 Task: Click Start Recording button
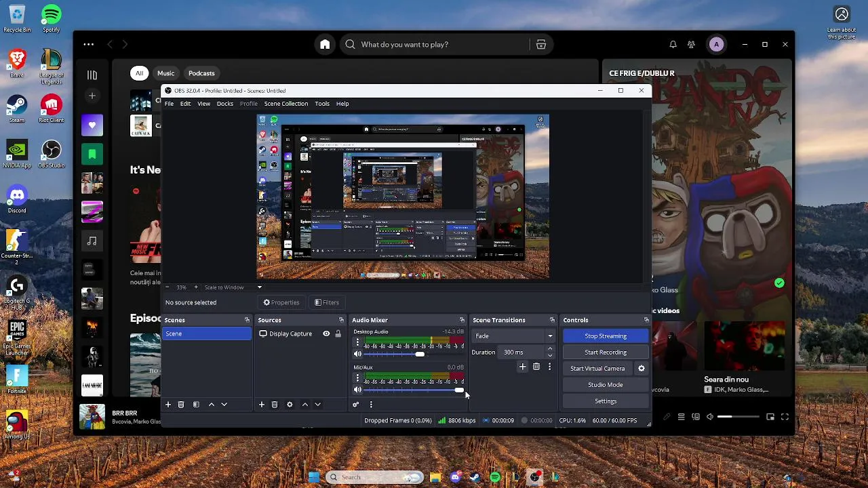point(606,352)
